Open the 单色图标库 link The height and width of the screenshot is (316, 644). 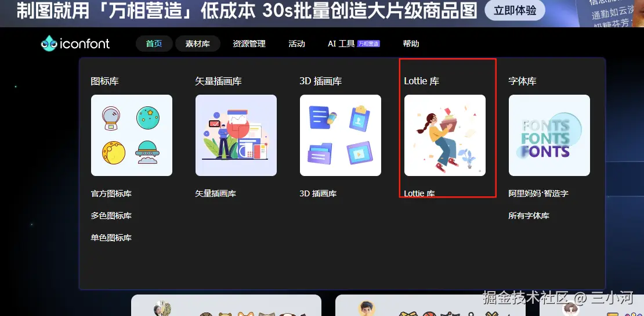pyautogui.click(x=111, y=238)
